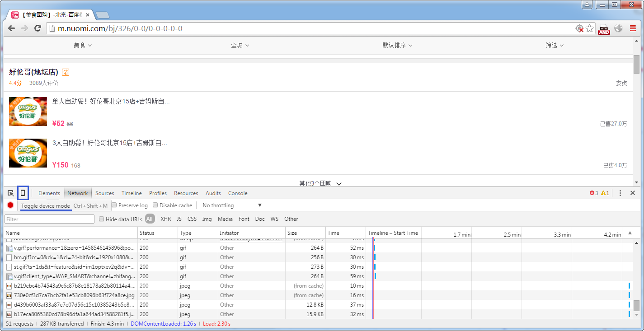Image resolution: width=644 pixels, height=331 pixels.
Task: Sort requests by the Status column header
Action: click(157, 233)
